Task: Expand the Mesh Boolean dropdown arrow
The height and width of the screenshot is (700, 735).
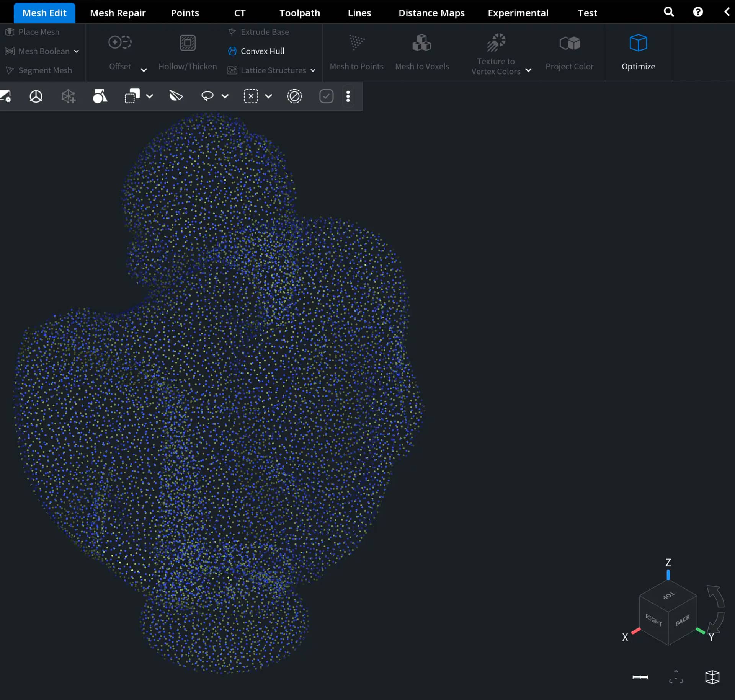Action: tap(76, 51)
